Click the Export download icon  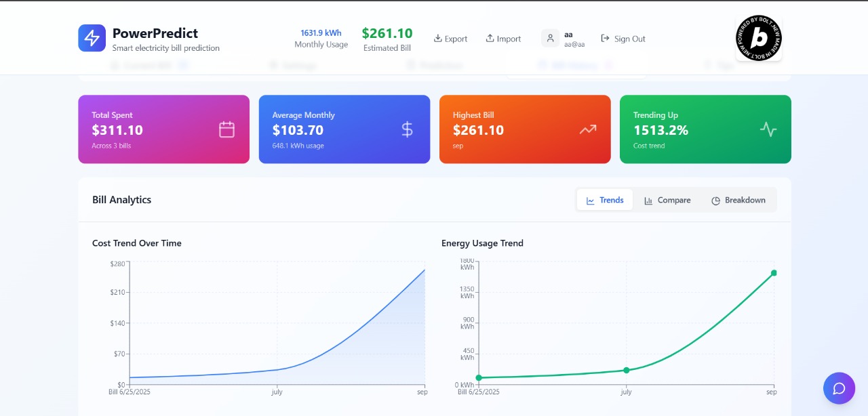tap(438, 38)
